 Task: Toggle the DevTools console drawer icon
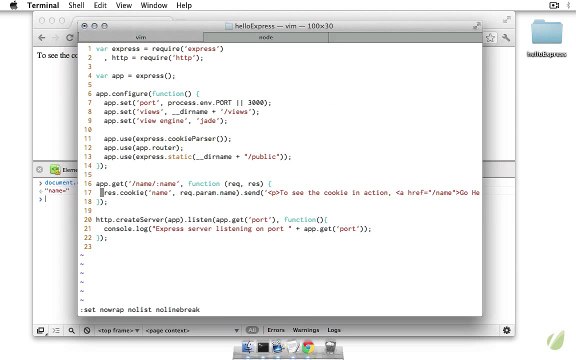56,331
